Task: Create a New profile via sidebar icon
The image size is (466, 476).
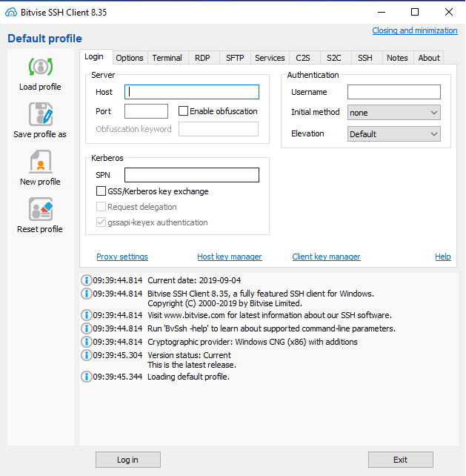Action: pyautogui.click(x=40, y=162)
